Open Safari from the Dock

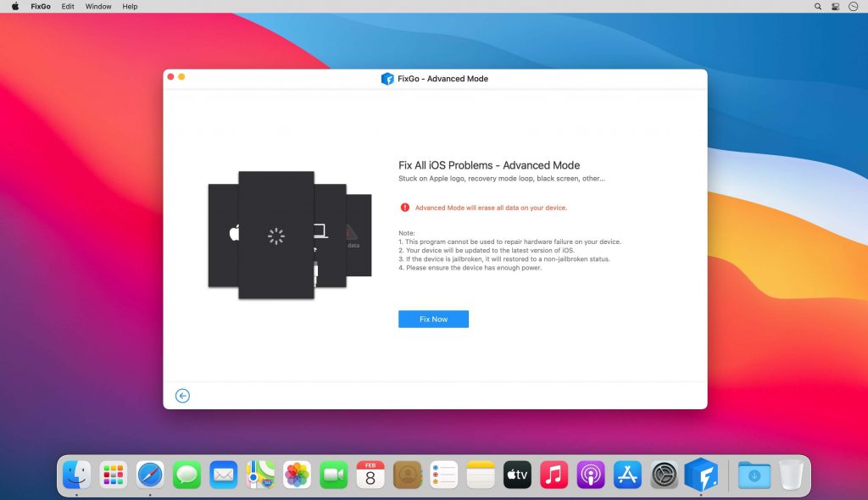coord(151,475)
